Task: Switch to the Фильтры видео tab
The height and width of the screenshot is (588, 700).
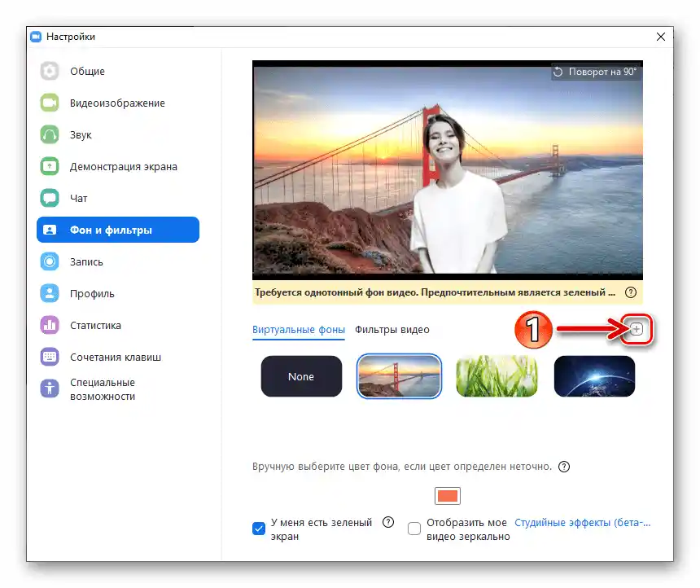Action: pyautogui.click(x=392, y=330)
